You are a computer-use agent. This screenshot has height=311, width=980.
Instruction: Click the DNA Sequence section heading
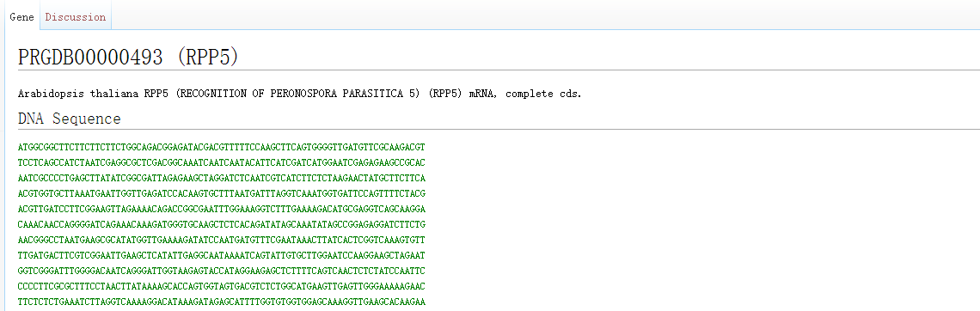(x=70, y=119)
